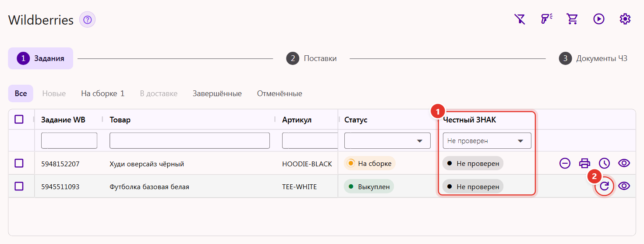View details of task 5945511093
644x244 pixels.
tap(624, 186)
